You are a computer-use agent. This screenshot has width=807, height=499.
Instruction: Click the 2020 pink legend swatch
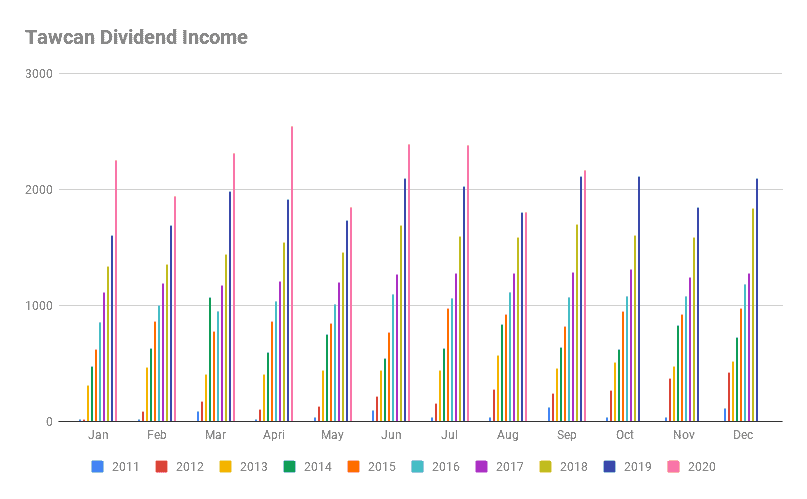click(673, 467)
